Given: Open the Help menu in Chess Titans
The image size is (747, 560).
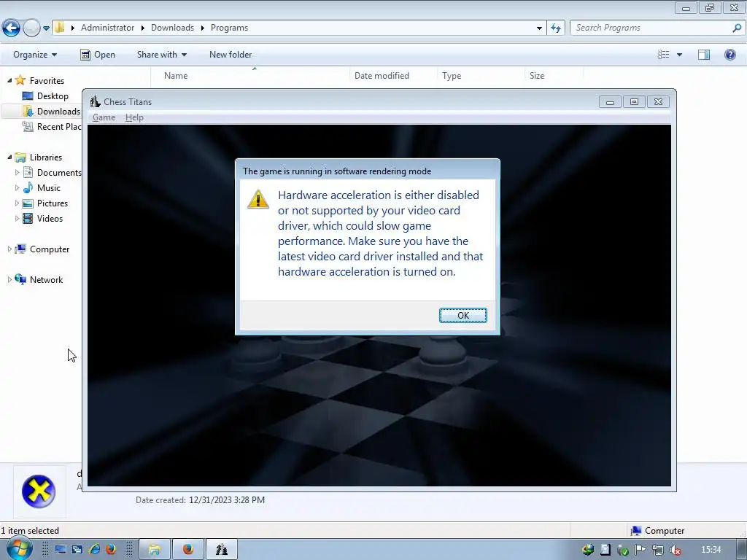Looking at the screenshot, I should pos(134,117).
